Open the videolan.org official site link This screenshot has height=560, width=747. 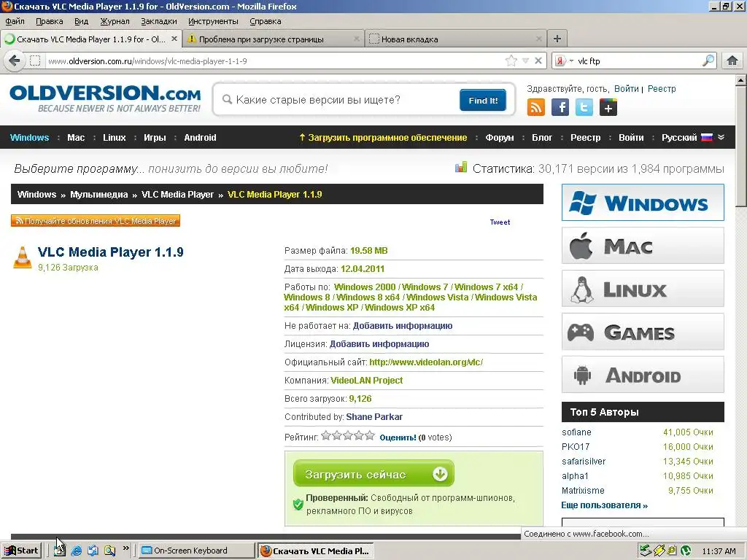[426, 362]
